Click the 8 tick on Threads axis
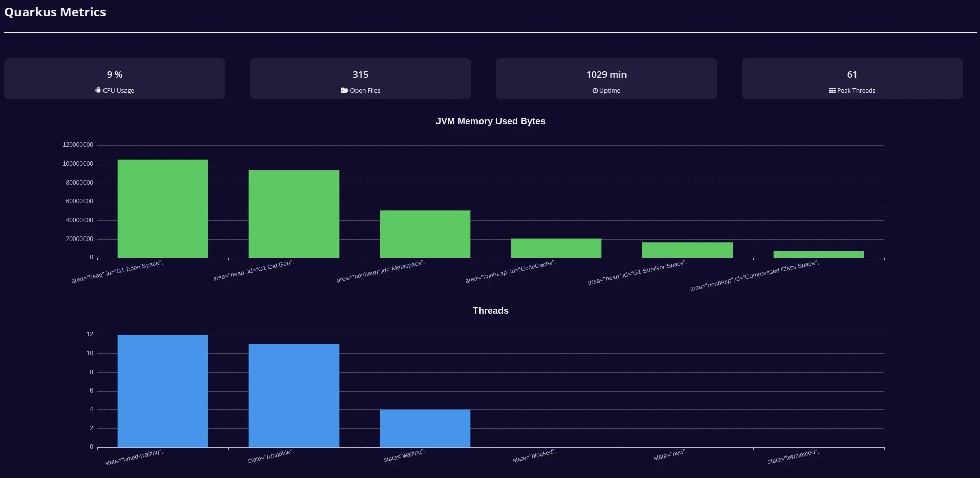 click(x=92, y=372)
